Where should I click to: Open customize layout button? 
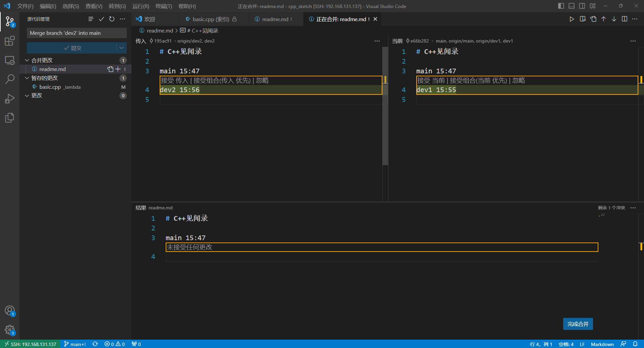[x=593, y=6]
